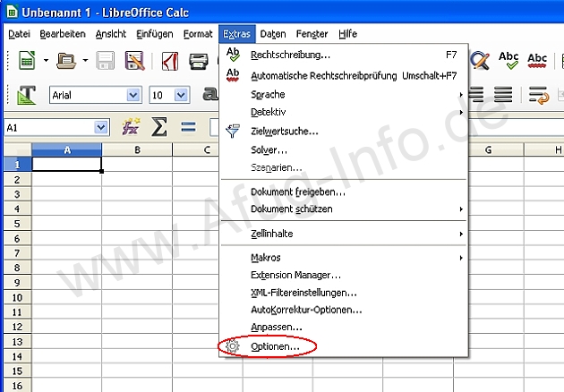564x392 pixels.
Task: Open the Daten menu
Action: 273,34
